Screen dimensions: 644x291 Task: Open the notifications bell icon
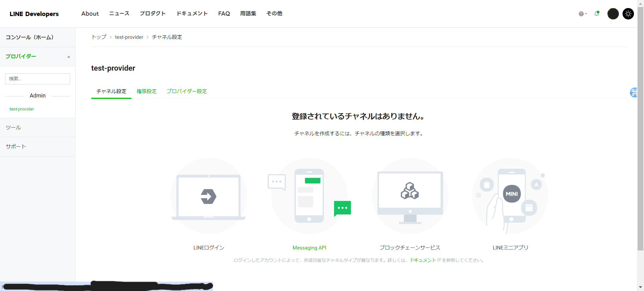pos(597,13)
